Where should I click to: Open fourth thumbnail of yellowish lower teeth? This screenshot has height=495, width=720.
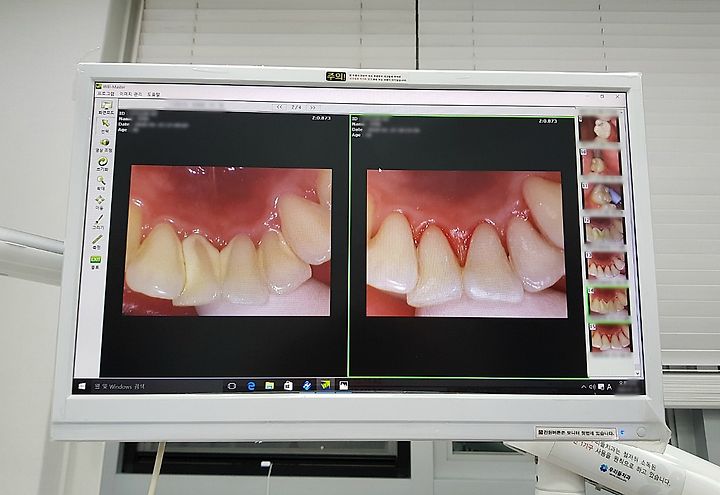click(x=605, y=231)
